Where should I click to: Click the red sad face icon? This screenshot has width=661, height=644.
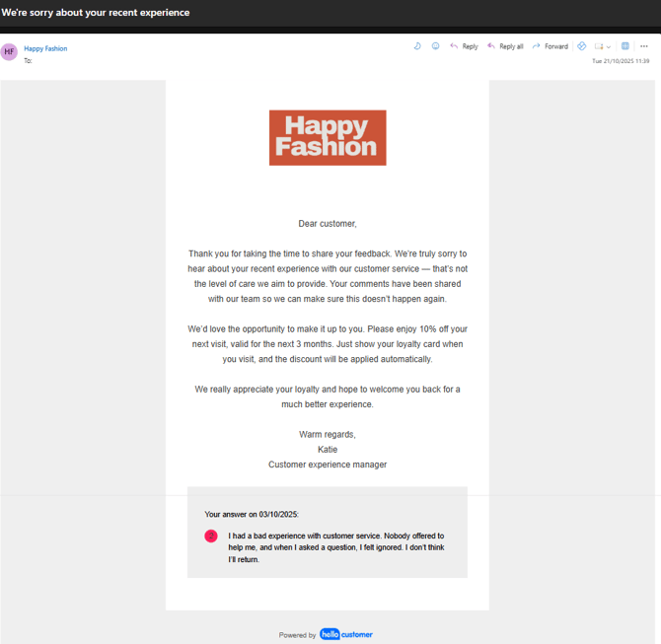[x=211, y=537]
